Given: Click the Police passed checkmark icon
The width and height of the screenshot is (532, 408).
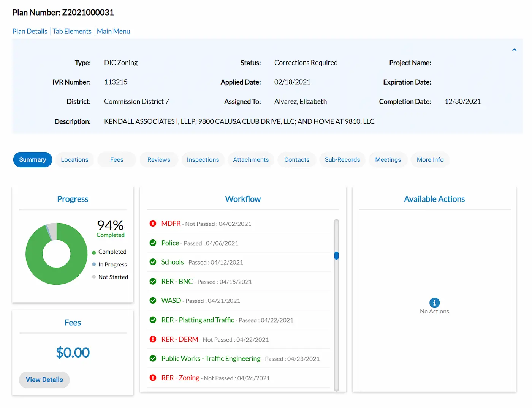Looking at the screenshot, I should coord(153,243).
